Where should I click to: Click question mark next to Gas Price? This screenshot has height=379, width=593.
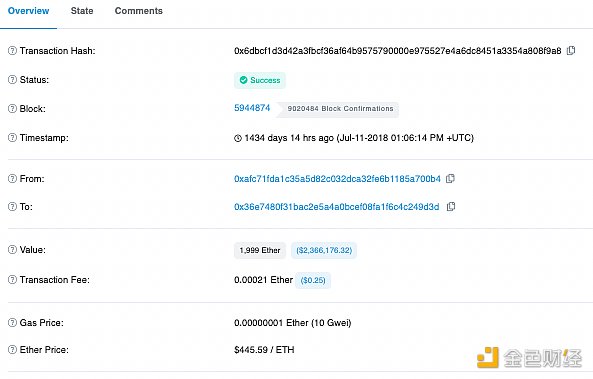[12, 323]
